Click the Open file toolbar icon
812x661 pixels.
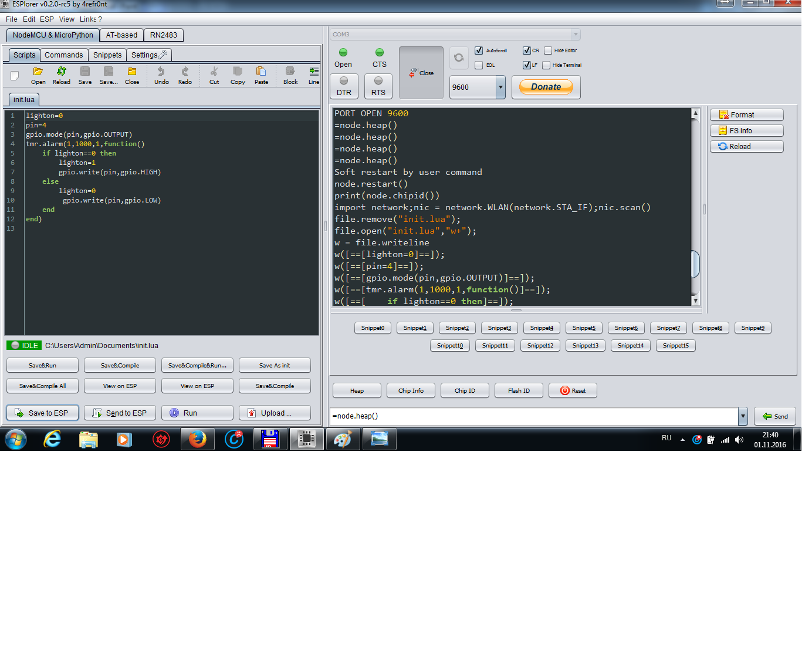(x=38, y=75)
